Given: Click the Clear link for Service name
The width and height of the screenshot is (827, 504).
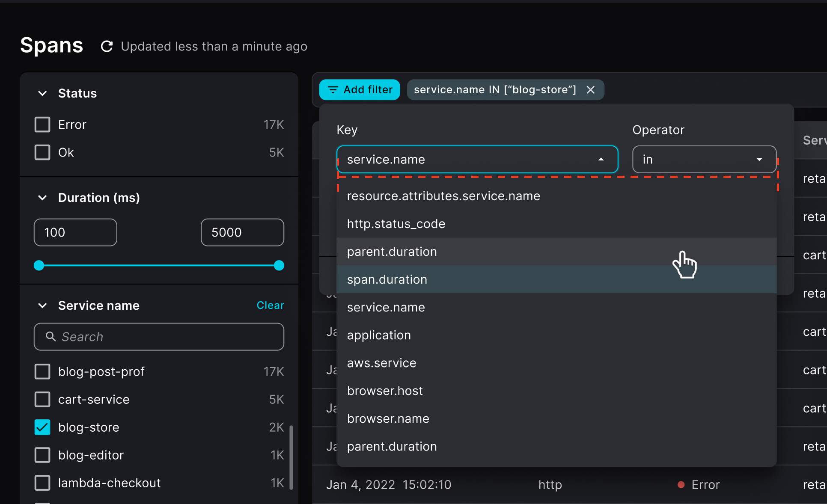Looking at the screenshot, I should click(x=270, y=305).
